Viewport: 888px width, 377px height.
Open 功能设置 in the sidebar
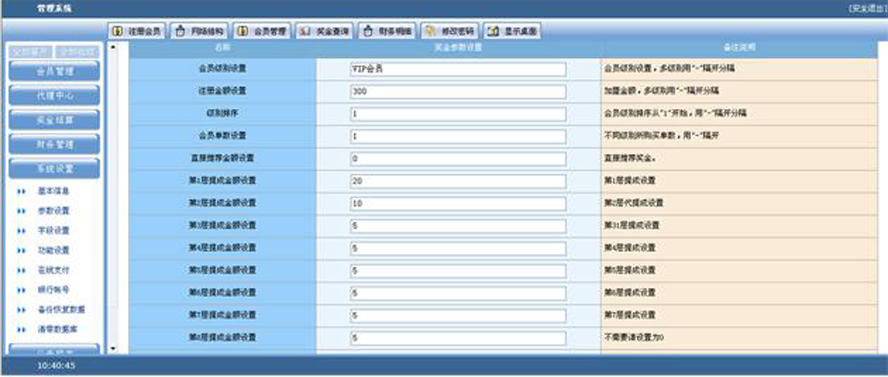point(53,250)
